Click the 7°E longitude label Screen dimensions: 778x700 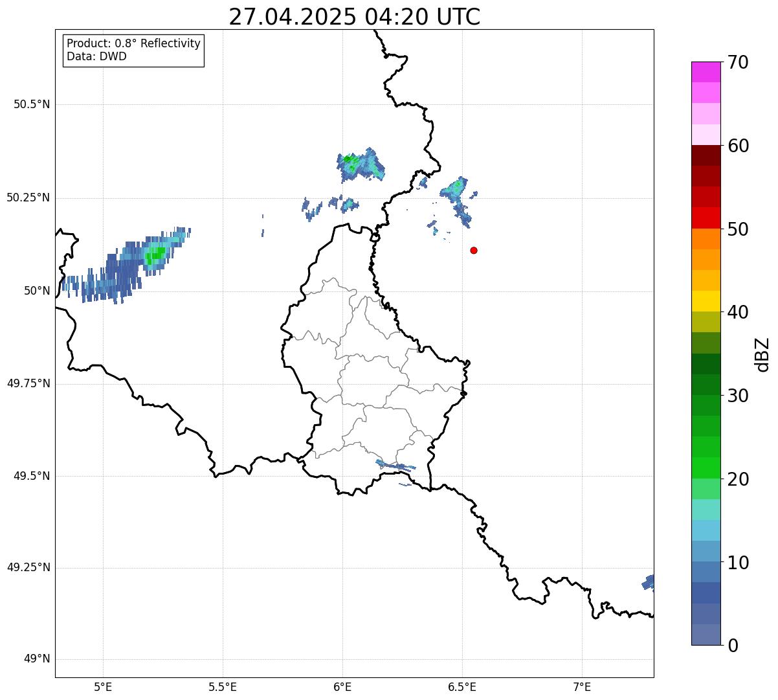pyautogui.click(x=583, y=687)
